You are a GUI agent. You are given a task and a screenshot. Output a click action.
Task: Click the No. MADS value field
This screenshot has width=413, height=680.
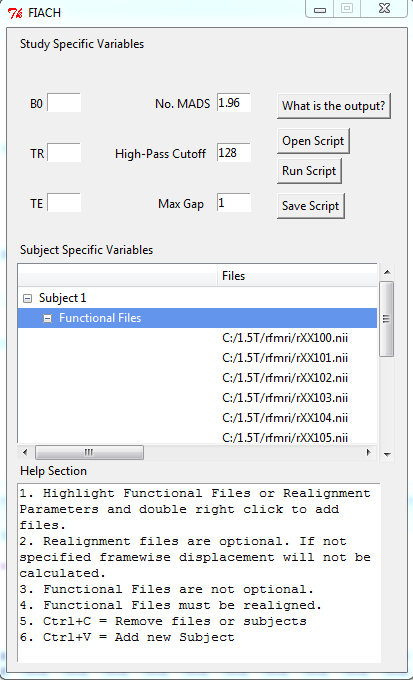coord(234,103)
